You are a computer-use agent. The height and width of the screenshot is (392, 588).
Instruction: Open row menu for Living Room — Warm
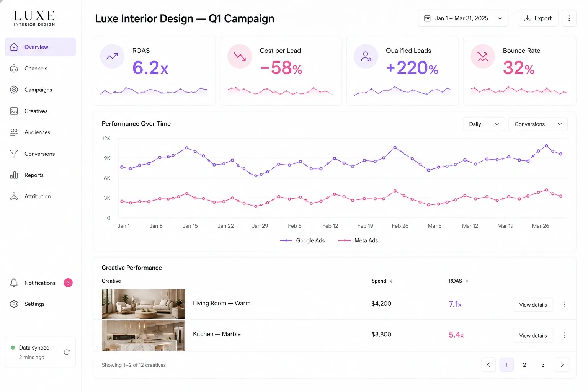564,305
